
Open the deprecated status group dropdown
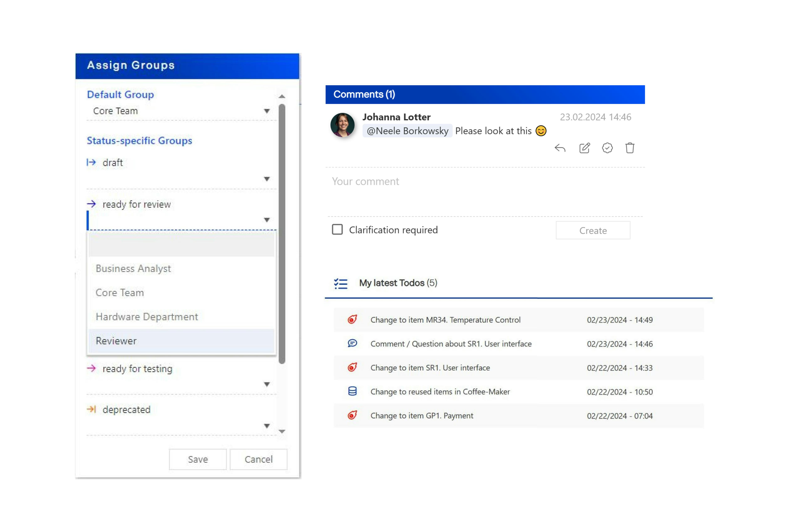click(267, 426)
